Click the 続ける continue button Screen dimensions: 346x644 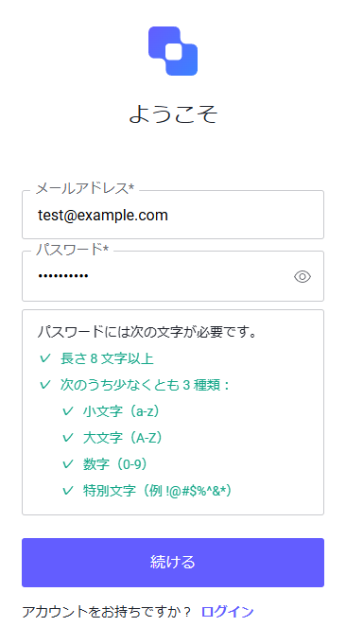(173, 563)
